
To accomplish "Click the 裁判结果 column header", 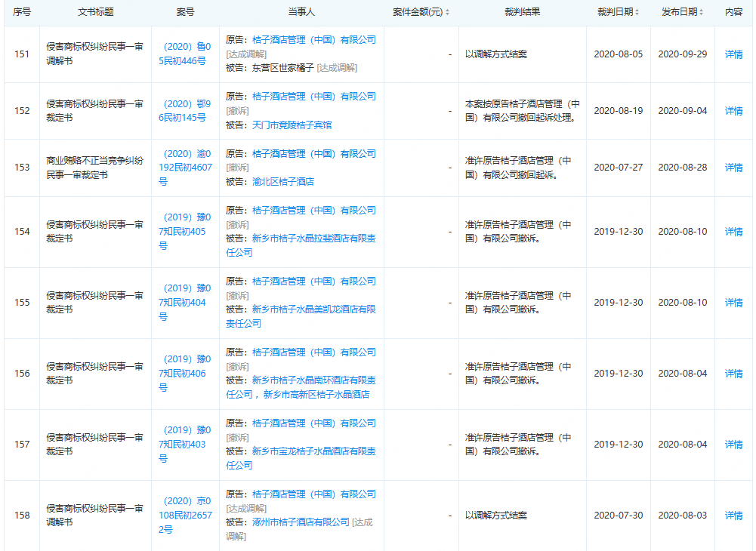I will click(522, 12).
